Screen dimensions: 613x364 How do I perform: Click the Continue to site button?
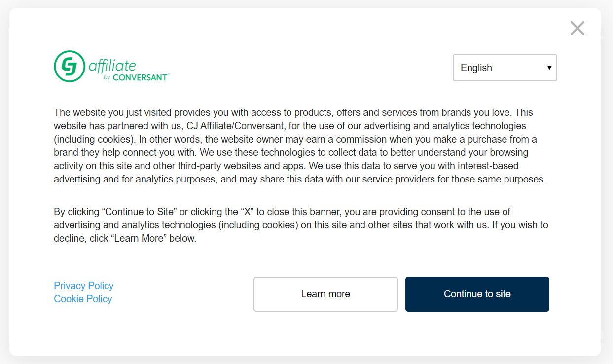click(x=477, y=294)
